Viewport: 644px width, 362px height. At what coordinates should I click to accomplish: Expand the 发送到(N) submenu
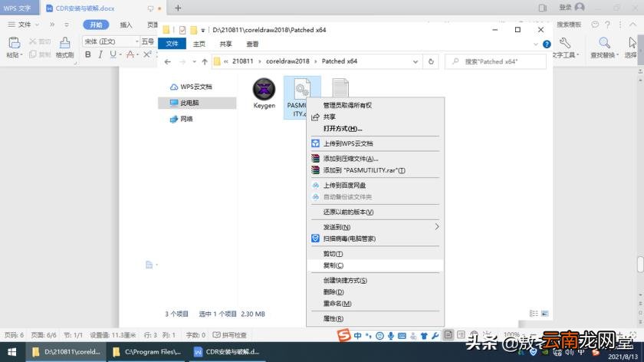pos(376,227)
